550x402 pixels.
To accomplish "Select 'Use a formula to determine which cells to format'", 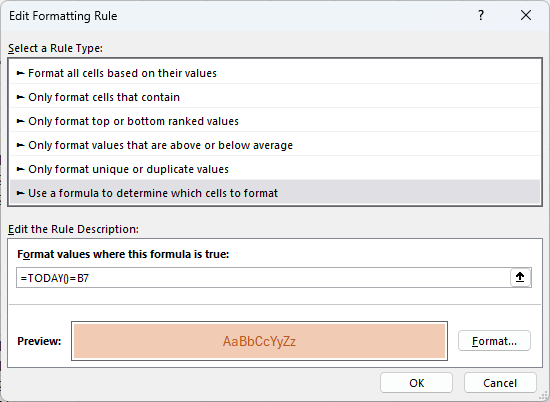I will click(x=275, y=193).
